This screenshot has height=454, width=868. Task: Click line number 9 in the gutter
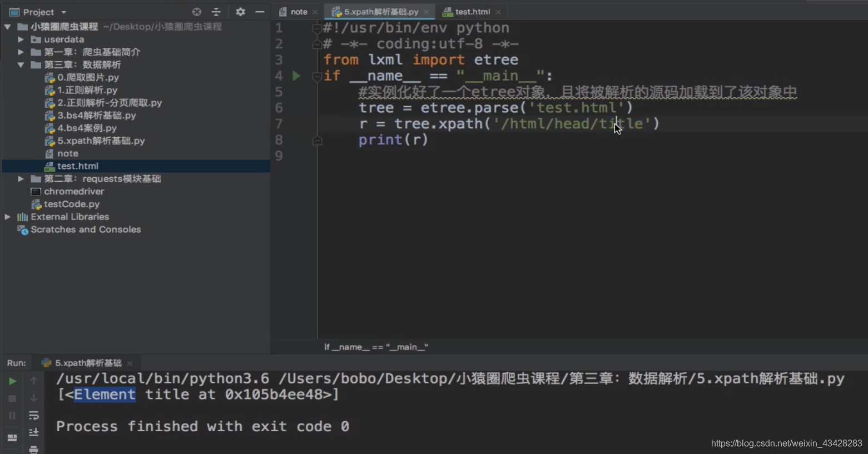(279, 156)
